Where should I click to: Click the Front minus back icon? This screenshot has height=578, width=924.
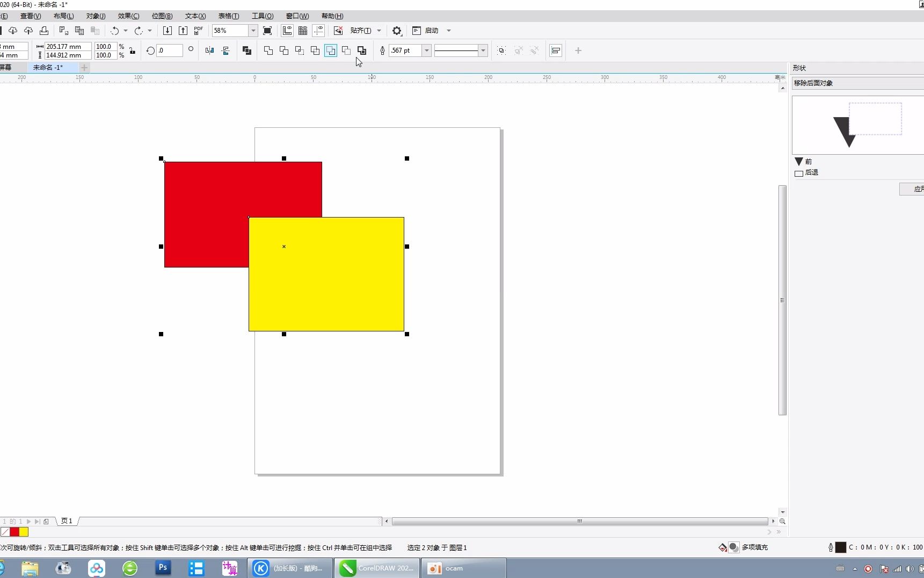331,50
